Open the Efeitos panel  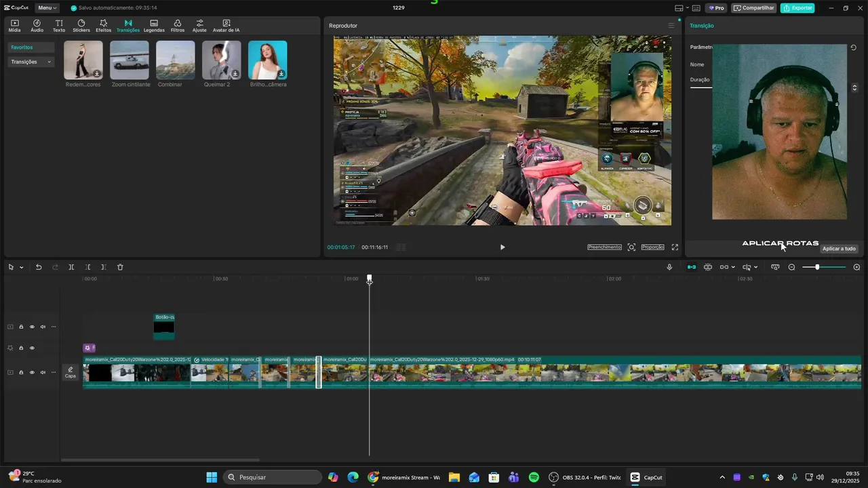103,26
